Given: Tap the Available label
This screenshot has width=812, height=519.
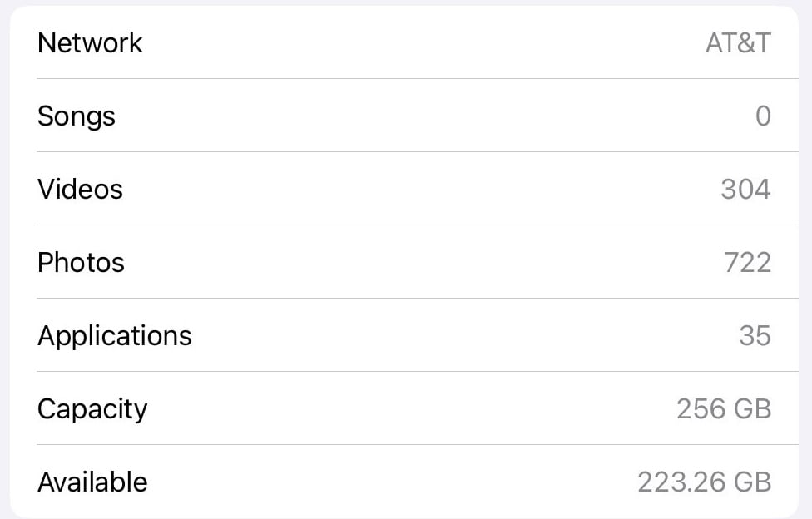Looking at the screenshot, I should (92, 482).
